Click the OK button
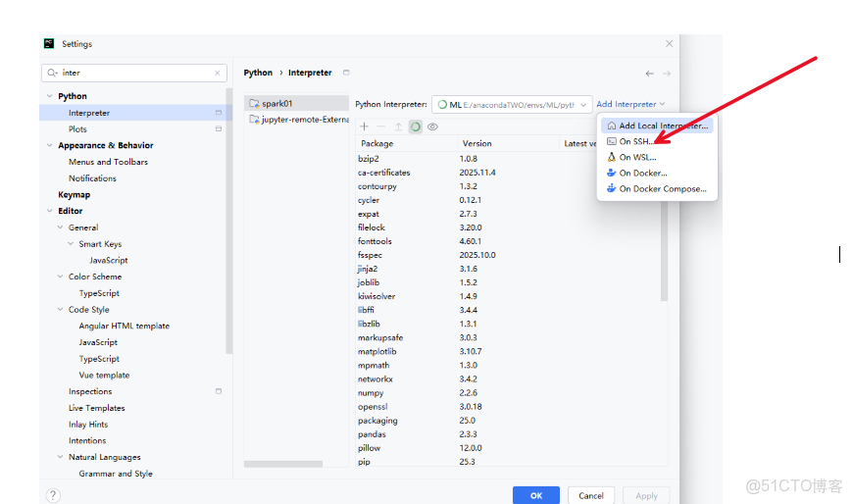853x504 pixels. point(536,495)
